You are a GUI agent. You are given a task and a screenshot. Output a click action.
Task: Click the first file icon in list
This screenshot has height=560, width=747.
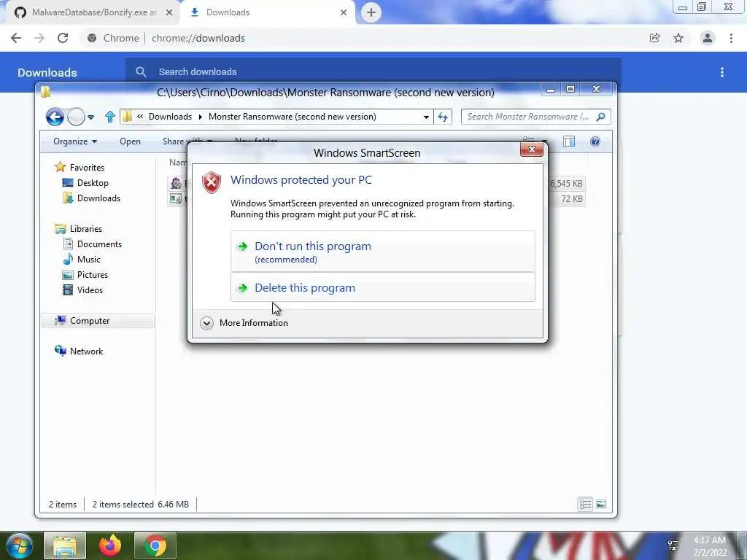(x=176, y=183)
